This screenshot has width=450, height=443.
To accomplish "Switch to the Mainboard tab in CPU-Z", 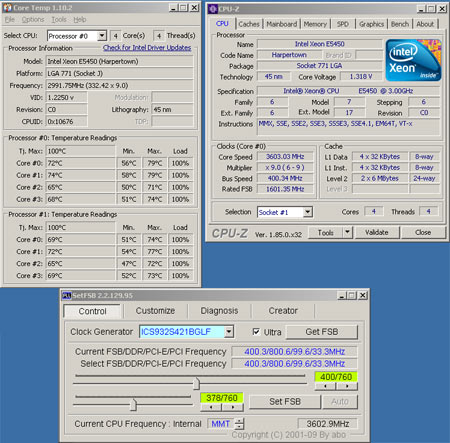I will click(282, 24).
